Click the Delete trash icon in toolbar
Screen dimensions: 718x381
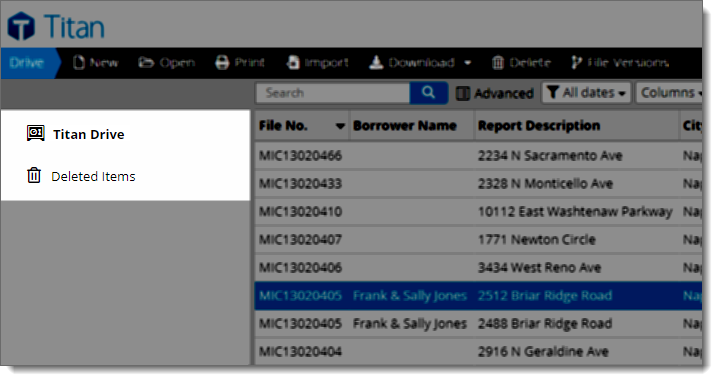pos(498,62)
